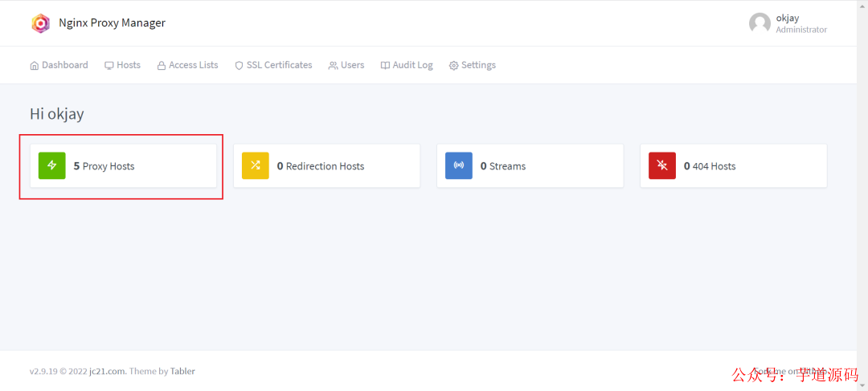Click the v2.9.19 version text
868x391 pixels.
[x=43, y=371]
